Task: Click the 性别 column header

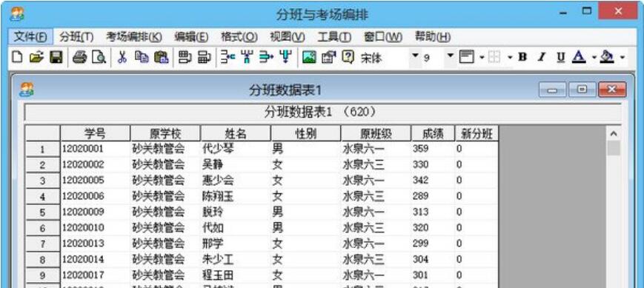Action: (306, 133)
